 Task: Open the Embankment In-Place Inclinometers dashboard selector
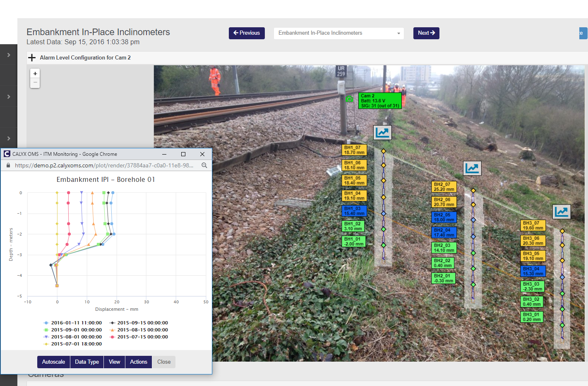338,33
